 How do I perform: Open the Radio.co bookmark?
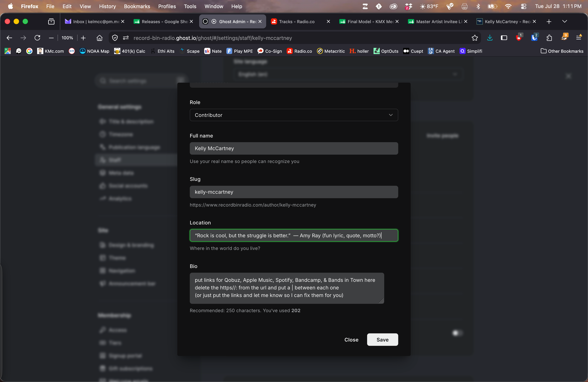299,51
